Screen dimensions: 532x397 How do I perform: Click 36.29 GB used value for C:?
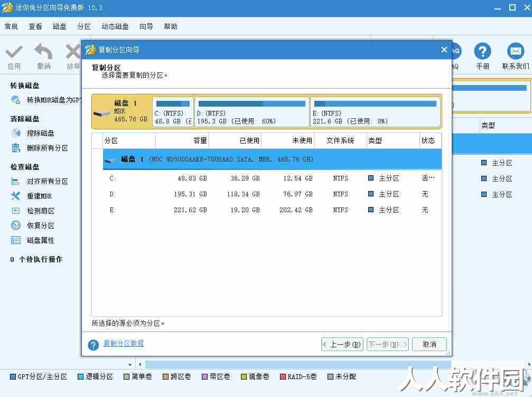[245, 178]
